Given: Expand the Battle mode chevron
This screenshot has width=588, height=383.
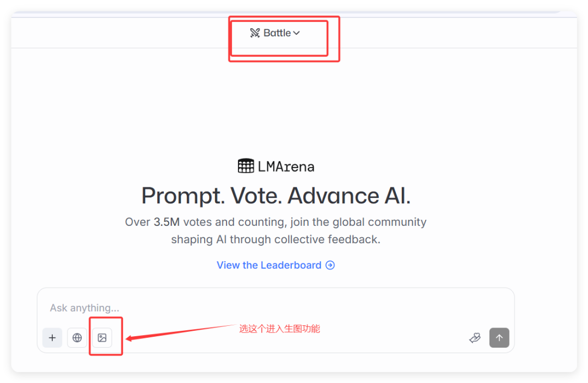Looking at the screenshot, I should pos(297,33).
